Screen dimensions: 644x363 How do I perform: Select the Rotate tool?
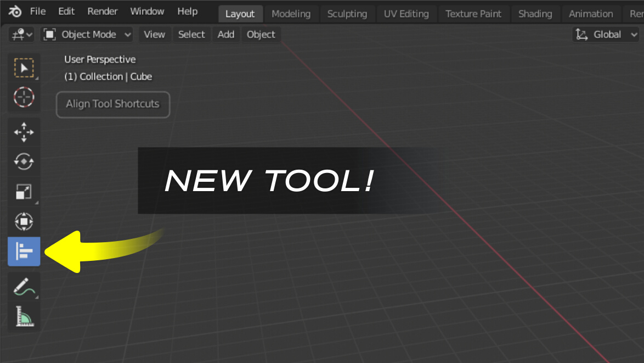(x=24, y=161)
